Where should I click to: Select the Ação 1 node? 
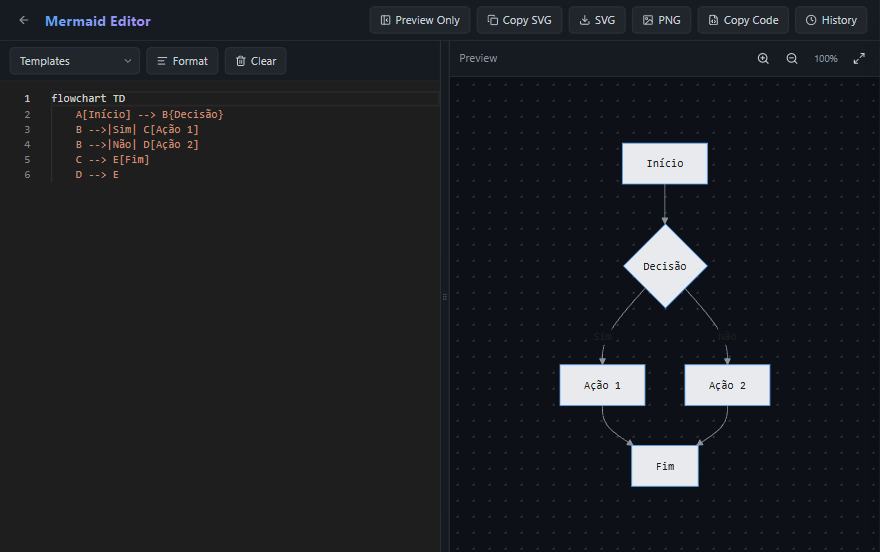tap(602, 385)
